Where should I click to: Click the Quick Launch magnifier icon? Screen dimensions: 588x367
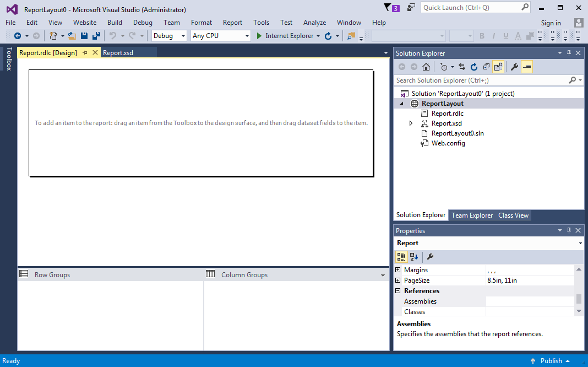click(525, 7)
